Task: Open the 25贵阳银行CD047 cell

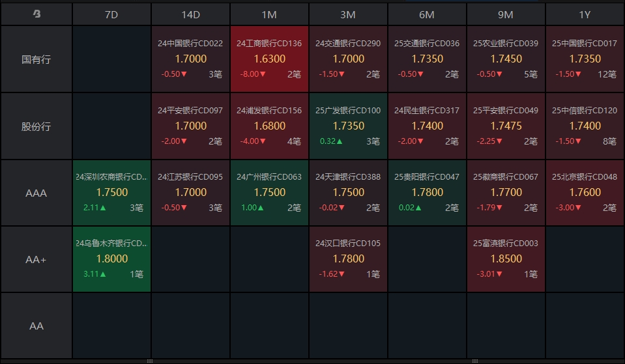Action: point(428,193)
